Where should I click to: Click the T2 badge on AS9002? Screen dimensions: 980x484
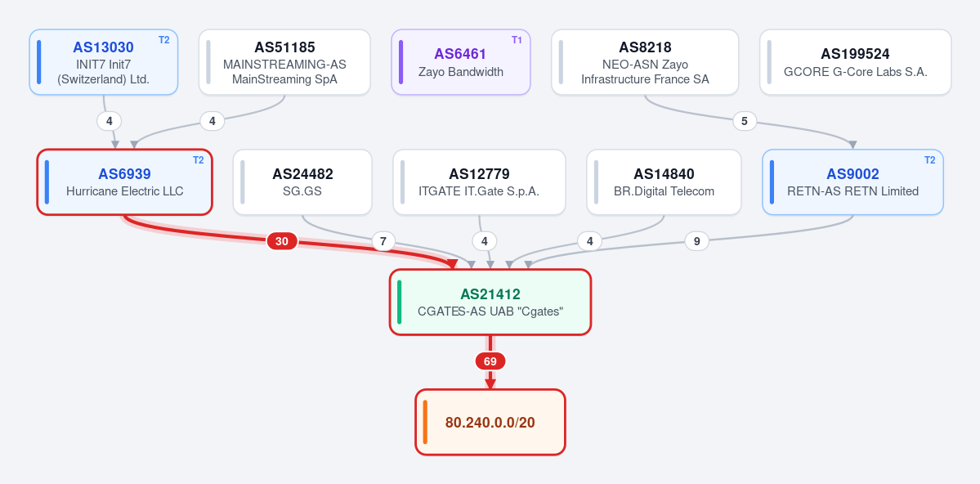pyautogui.click(x=930, y=160)
